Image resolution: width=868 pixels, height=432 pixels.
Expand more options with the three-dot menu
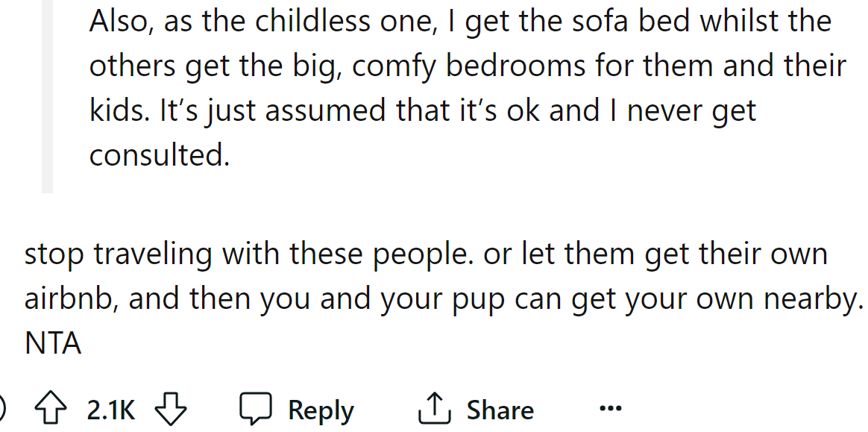point(610,407)
